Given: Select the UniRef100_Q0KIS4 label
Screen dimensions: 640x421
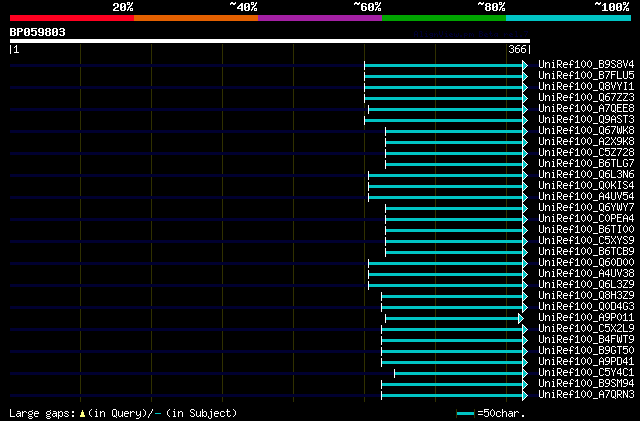Looking at the screenshot, I should (586, 186).
